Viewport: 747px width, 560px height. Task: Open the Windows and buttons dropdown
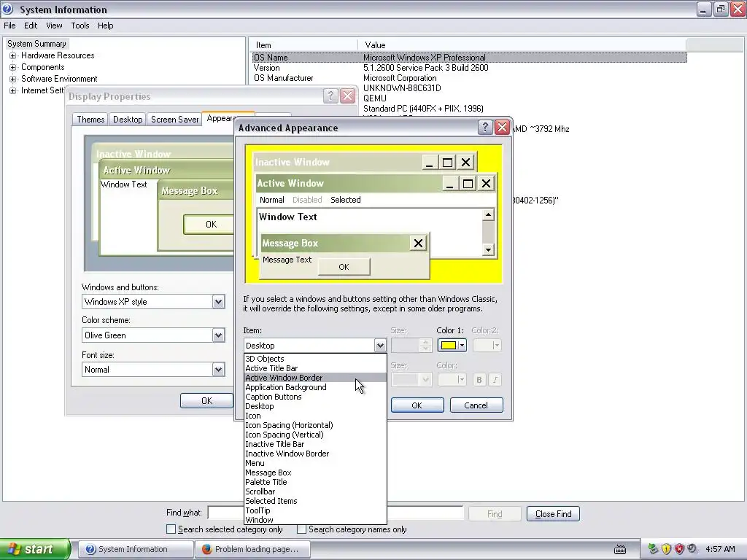point(218,301)
